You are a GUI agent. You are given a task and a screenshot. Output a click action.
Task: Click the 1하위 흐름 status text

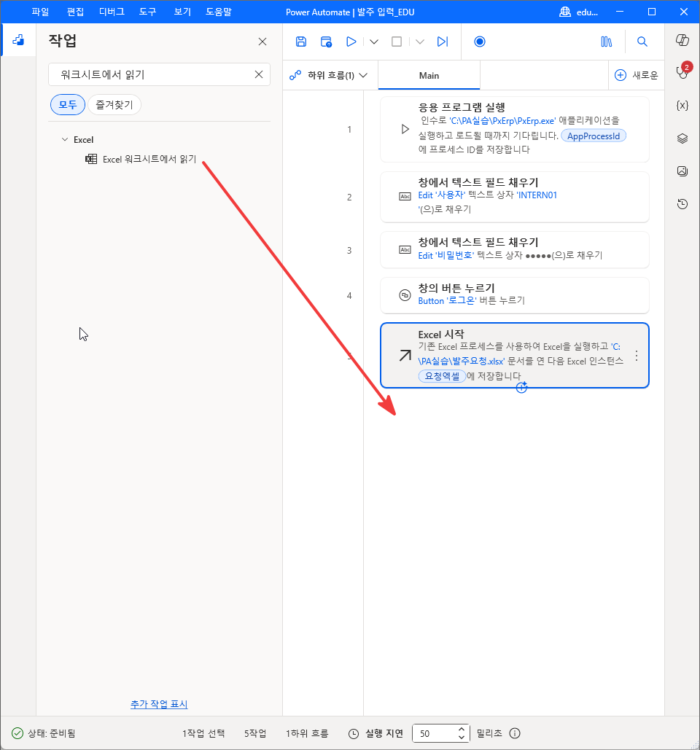pyautogui.click(x=307, y=733)
